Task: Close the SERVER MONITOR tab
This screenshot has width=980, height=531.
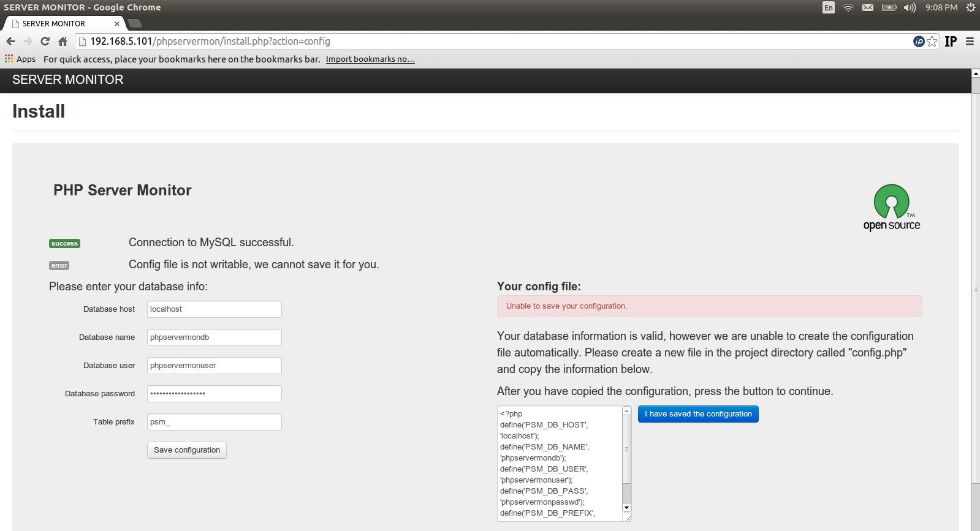Action: (117, 23)
